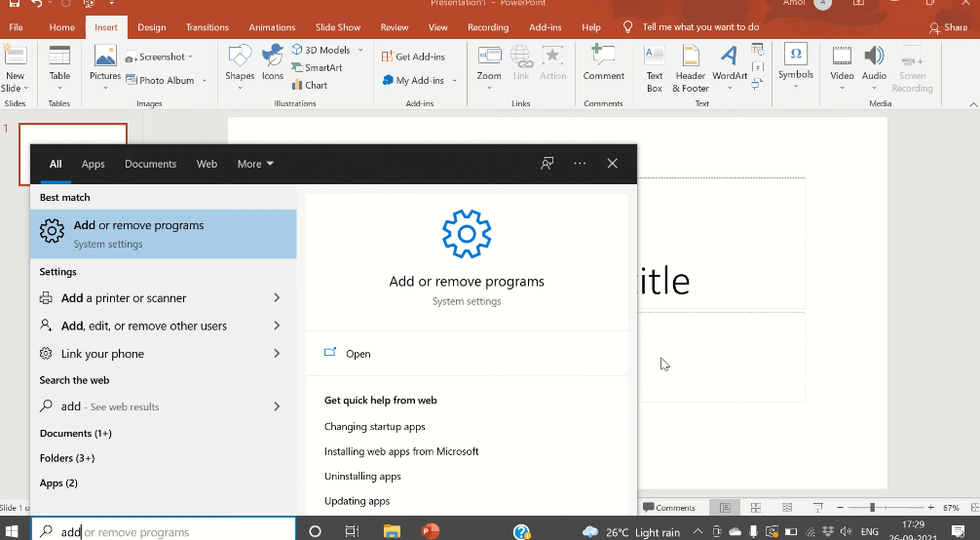Screen dimensions: 980x540
Task: Open File Explorer from taskbar
Action: tap(392, 531)
